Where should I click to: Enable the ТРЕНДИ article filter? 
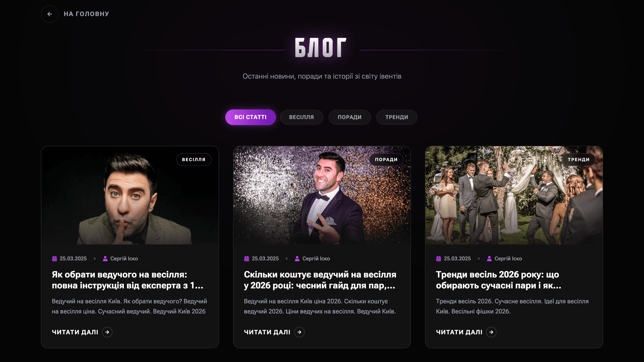[x=396, y=117]
